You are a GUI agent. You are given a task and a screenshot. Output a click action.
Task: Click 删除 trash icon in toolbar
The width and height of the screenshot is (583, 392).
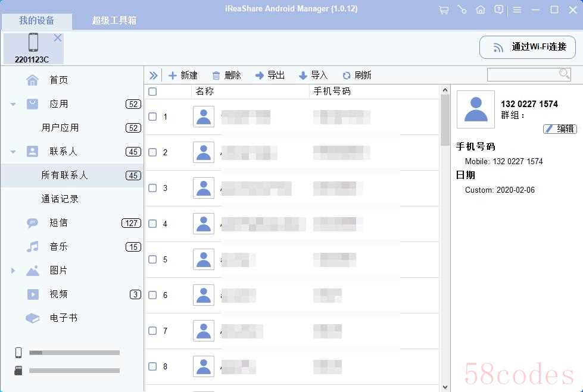pyautogui.click(x=216, y=76)
